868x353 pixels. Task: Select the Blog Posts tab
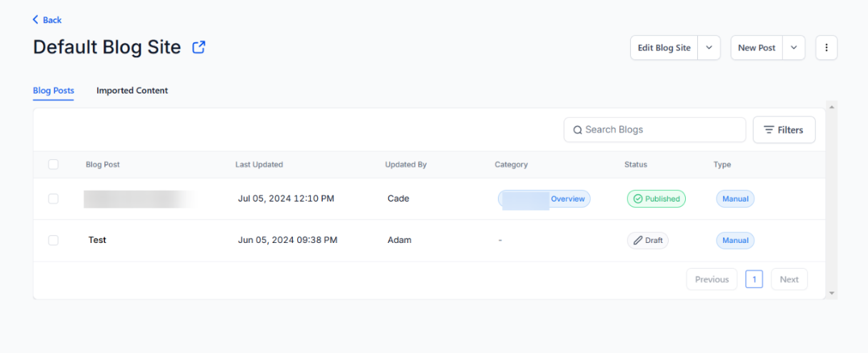click(54, 91)
